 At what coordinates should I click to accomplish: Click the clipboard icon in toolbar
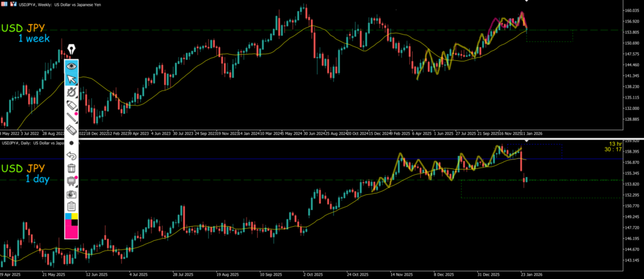(72, 206)
